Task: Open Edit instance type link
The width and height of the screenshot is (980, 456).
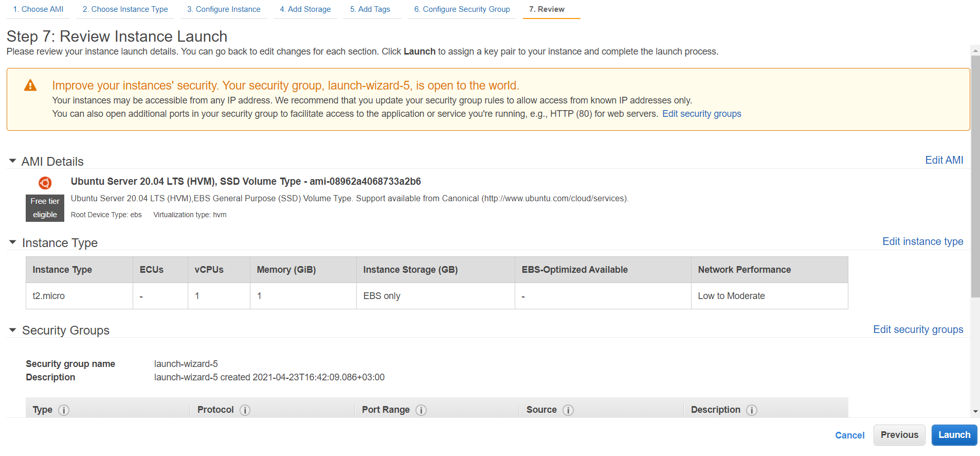Action: coord(922,241)
